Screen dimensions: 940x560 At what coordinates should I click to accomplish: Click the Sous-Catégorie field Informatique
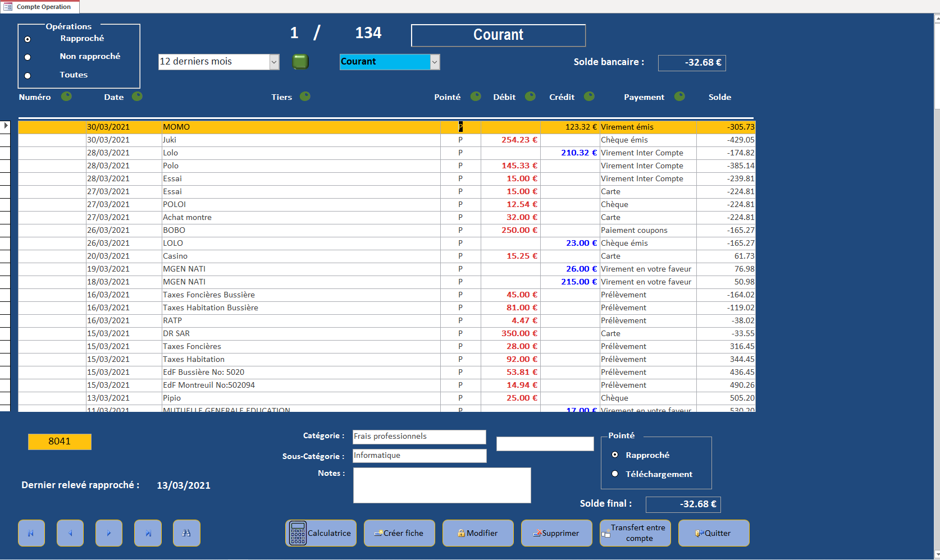(x=419, y=456)
